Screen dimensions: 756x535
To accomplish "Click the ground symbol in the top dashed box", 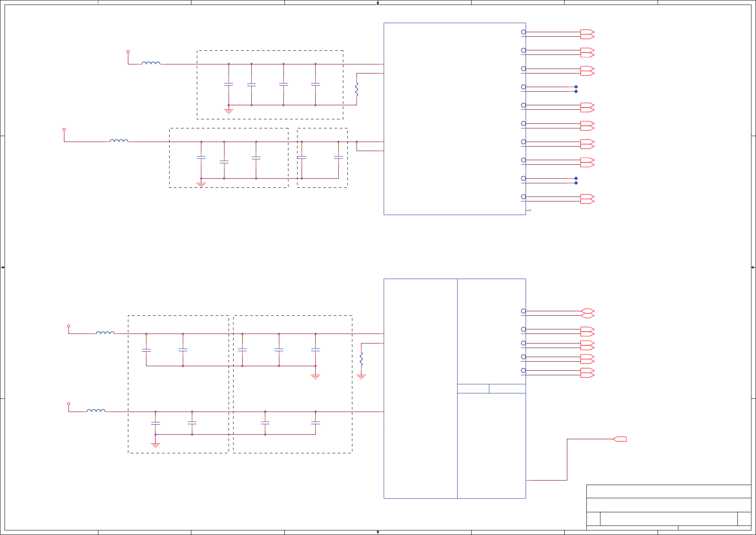I will click(x=229, y=110).
